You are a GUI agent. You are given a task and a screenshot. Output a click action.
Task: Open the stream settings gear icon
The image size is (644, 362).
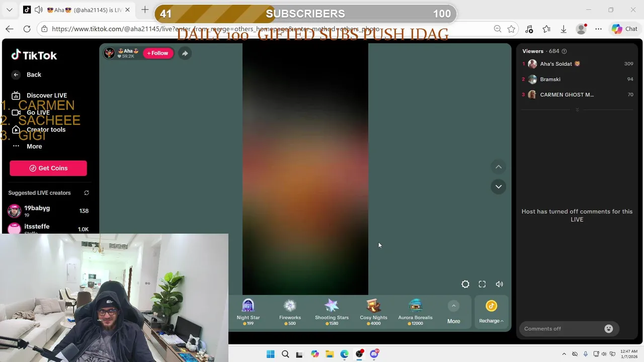tap(465, 284)
